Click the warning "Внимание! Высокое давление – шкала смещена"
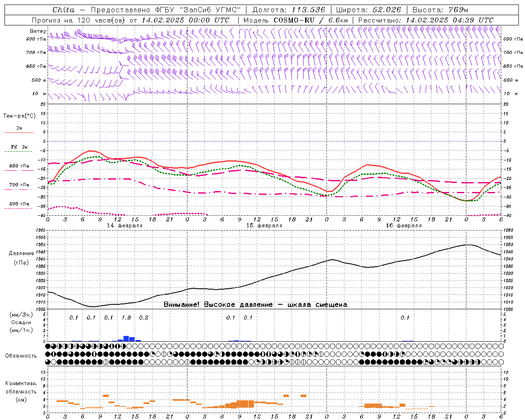 pos(256,305)
